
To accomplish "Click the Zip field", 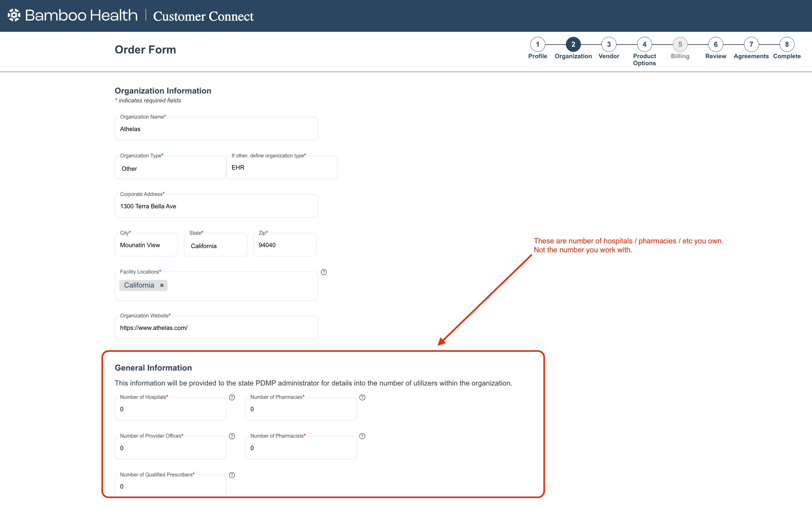I will point(285,245).
